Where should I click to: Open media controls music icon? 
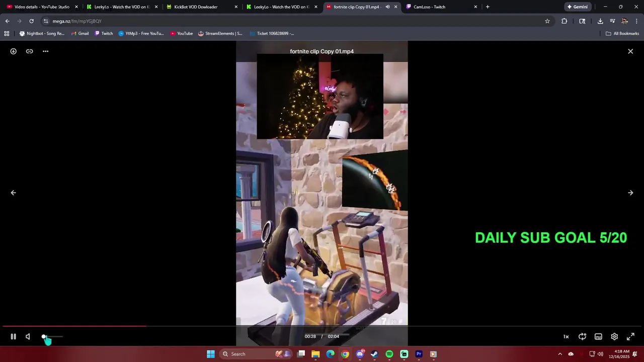612,21
